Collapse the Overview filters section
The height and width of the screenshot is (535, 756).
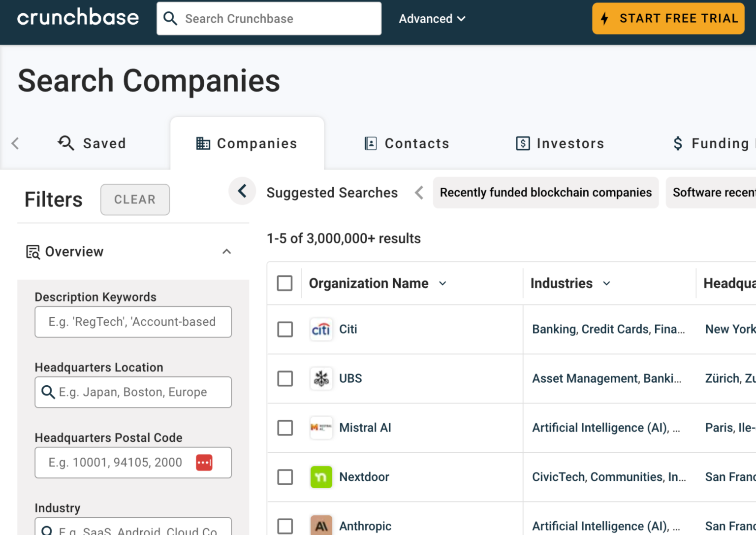pos(226,251)
